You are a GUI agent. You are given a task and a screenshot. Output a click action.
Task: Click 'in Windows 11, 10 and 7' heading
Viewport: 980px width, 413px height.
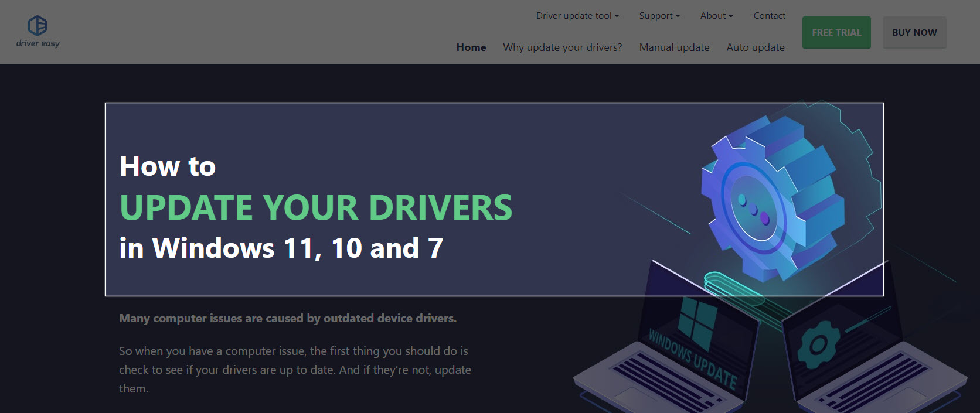point(281,248)
